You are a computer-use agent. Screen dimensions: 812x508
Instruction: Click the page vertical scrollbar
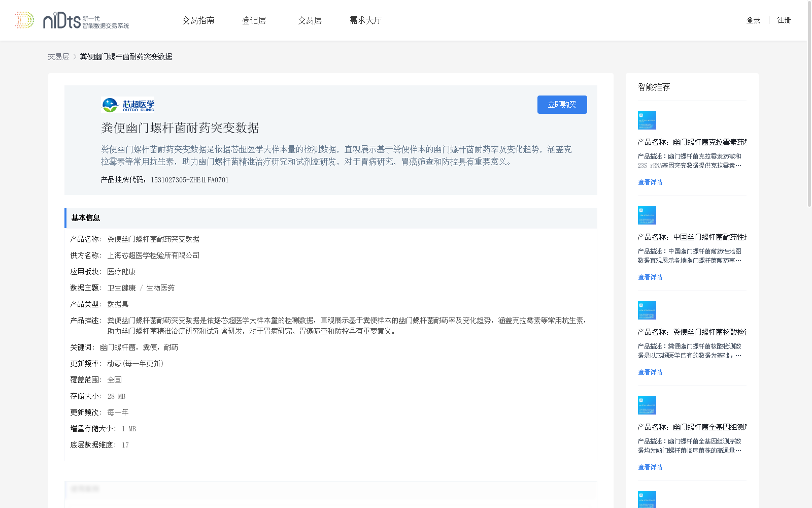tap(809, 104)
